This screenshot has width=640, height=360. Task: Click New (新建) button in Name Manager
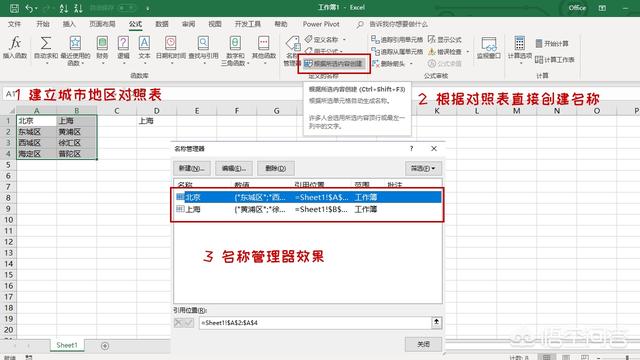tap(191, 168)
